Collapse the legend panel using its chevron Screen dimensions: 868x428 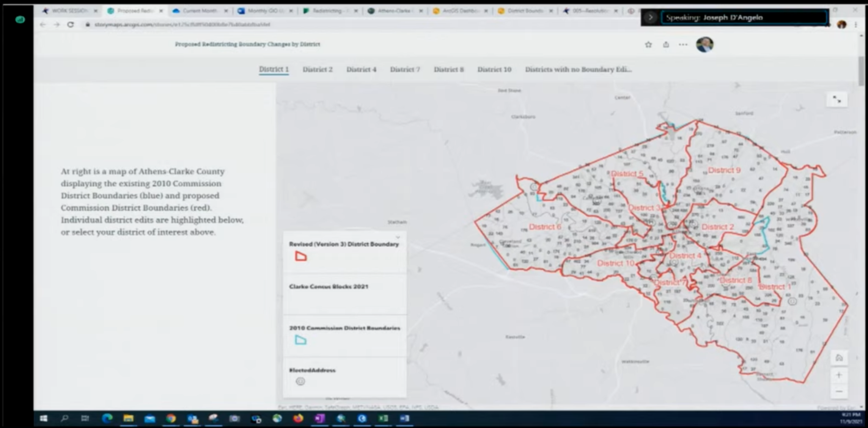[x=398, y=236]
